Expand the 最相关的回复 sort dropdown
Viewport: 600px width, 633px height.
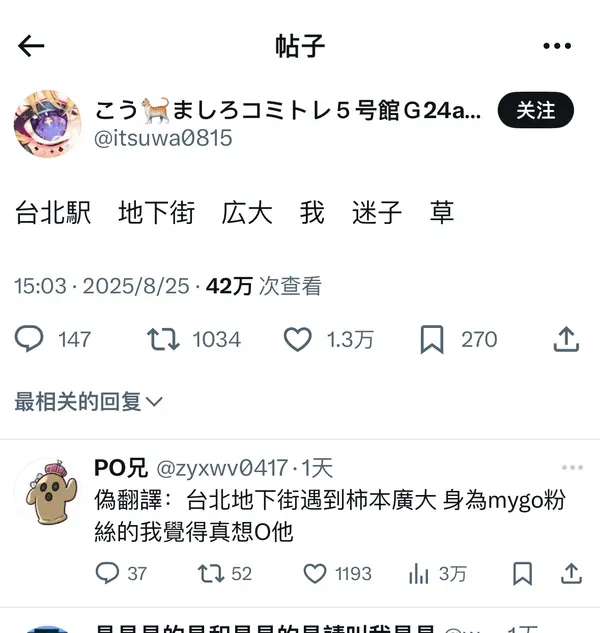click(x=88, y=402)
